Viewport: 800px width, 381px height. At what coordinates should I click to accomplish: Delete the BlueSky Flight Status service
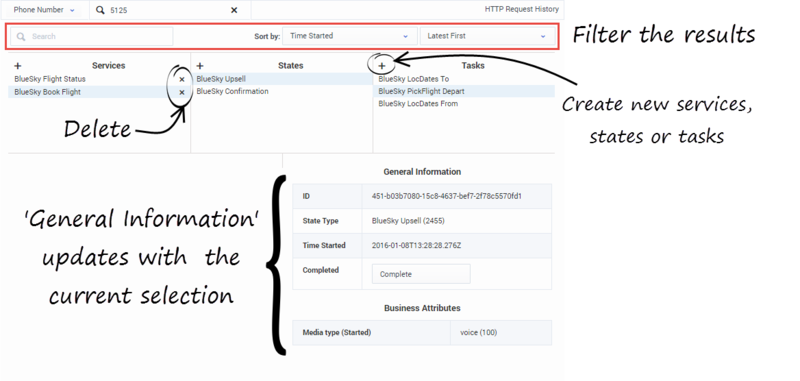[182, 80]
